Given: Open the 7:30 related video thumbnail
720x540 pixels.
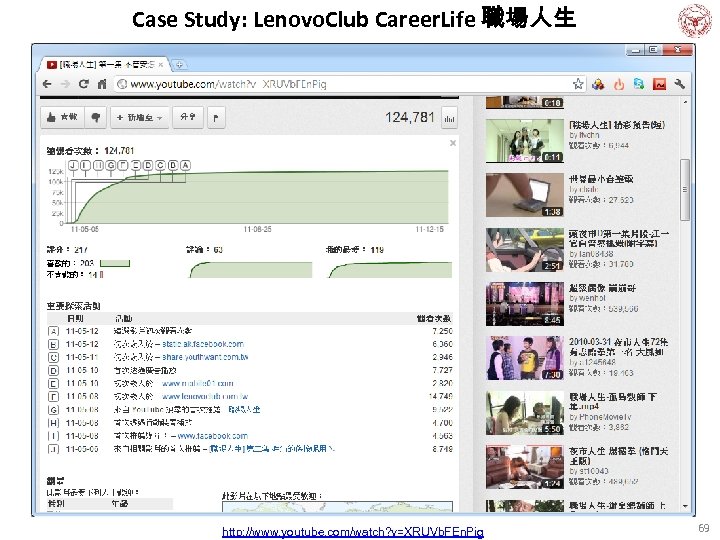Looking at the screenshot, I should tap(525, 358).
